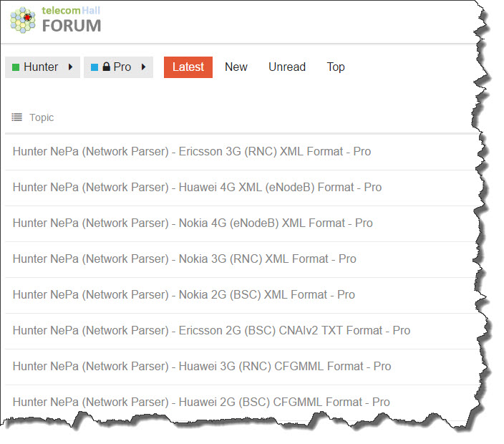Open the telecomHall FORUM home title
Screen dimensions: 504x444
[72, 20]
